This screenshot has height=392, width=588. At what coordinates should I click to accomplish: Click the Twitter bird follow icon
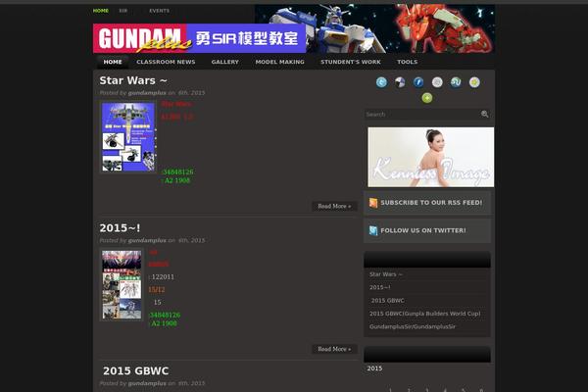tap(373, 230)
